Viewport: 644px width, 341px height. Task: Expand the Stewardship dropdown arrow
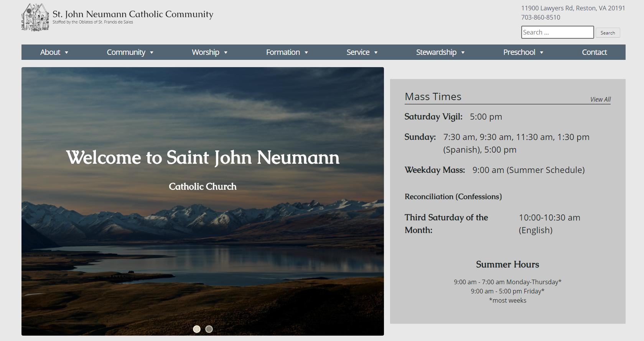tap(463, 53)
